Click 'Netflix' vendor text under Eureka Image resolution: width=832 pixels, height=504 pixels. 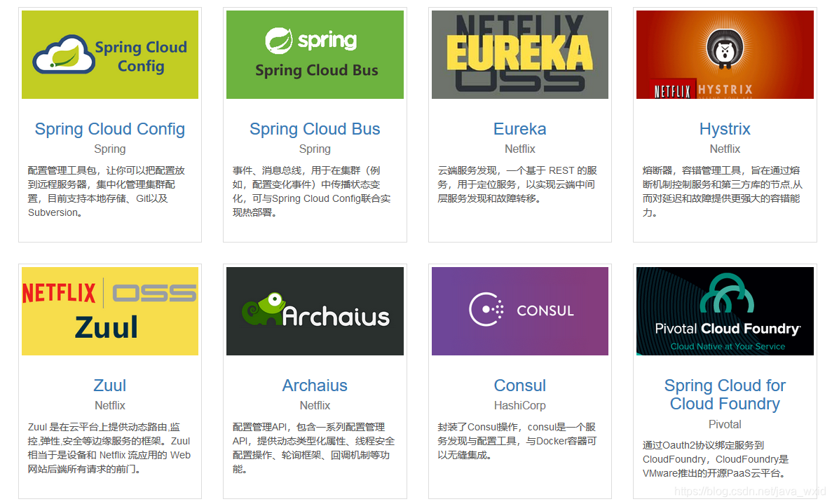click(520, 149)
